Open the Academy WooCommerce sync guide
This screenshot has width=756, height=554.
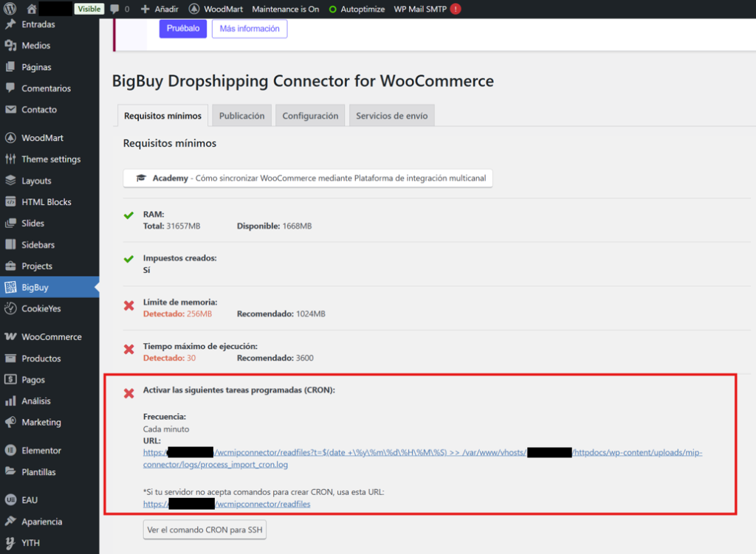tap(307, 179)
